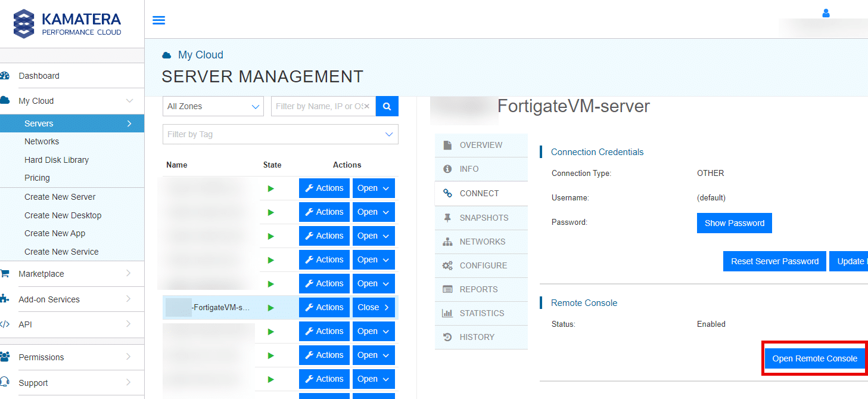
Task: Open the Networks tab
Action: coord(481,241)
